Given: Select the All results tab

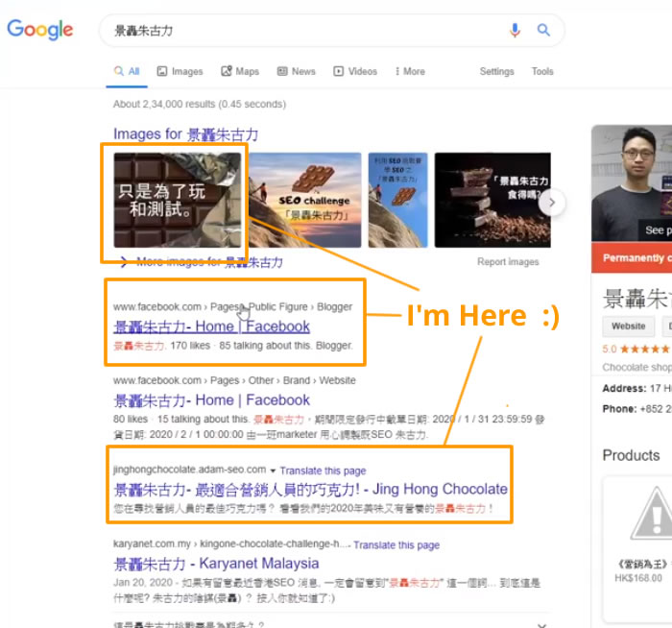Looking at the screenshot, I should pyautogui.click(x=127, y=71).
